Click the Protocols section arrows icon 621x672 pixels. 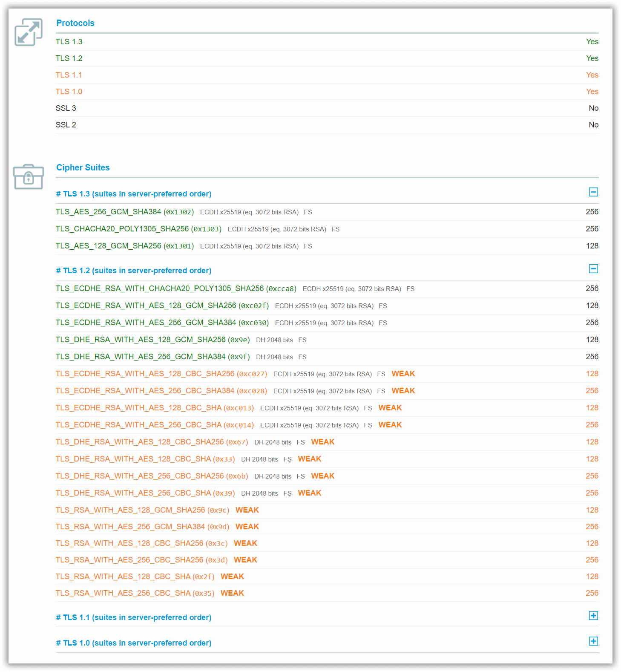point(29,32)
